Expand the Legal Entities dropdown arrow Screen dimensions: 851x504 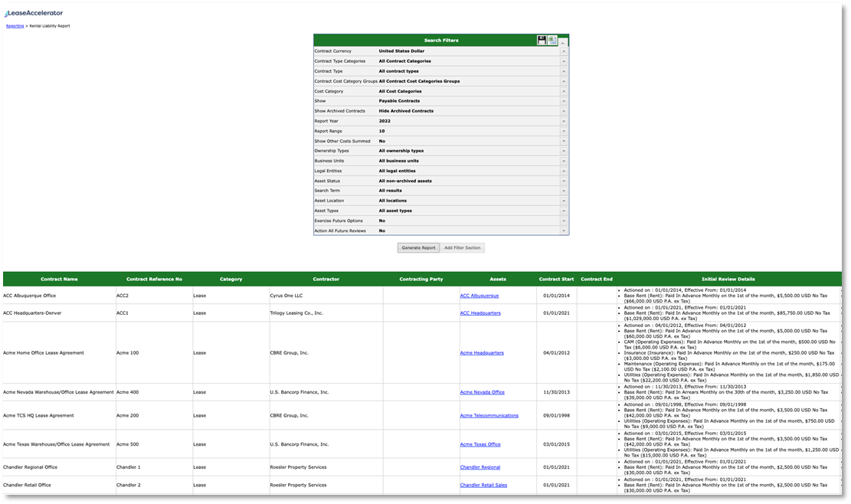[563, 171]
